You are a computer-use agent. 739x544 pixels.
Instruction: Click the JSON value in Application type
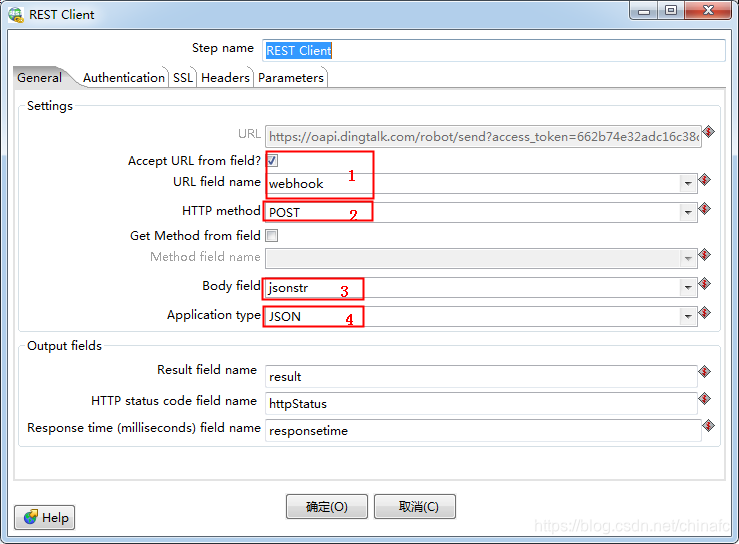click(285, 316)
